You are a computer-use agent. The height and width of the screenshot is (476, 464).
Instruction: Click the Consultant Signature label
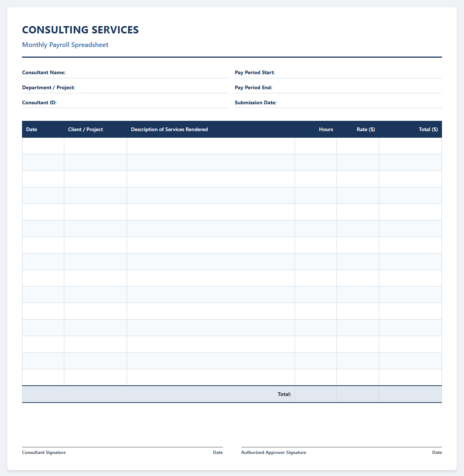[44, 452]
